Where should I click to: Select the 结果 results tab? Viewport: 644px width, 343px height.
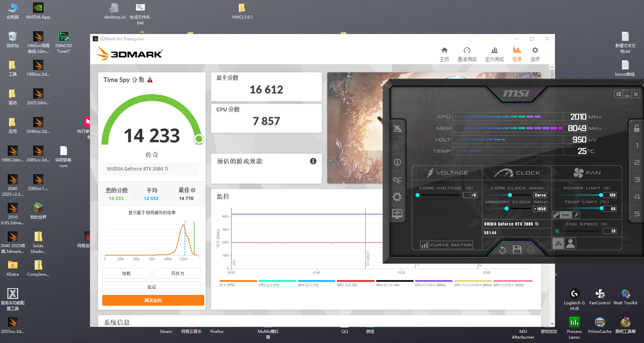(516, 54)
